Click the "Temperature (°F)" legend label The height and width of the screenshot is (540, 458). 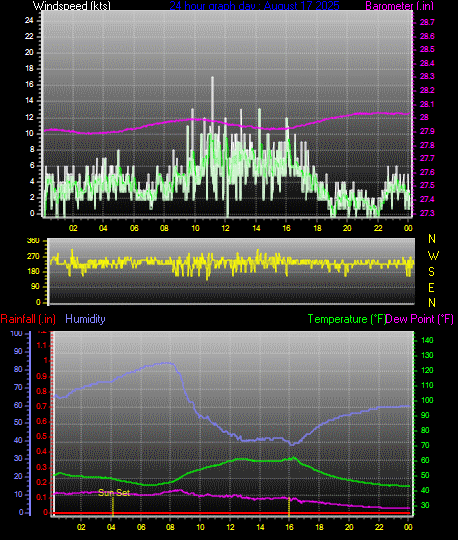tap(347, 319)
